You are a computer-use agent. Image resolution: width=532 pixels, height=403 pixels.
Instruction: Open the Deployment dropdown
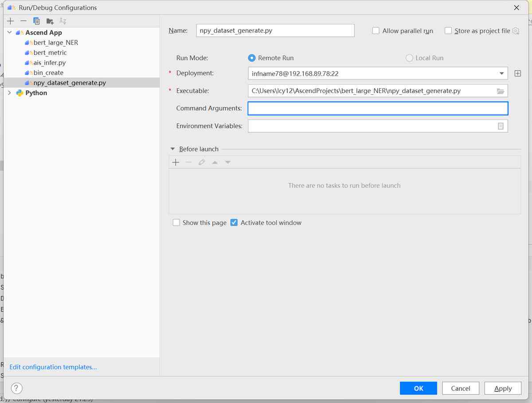501,74
